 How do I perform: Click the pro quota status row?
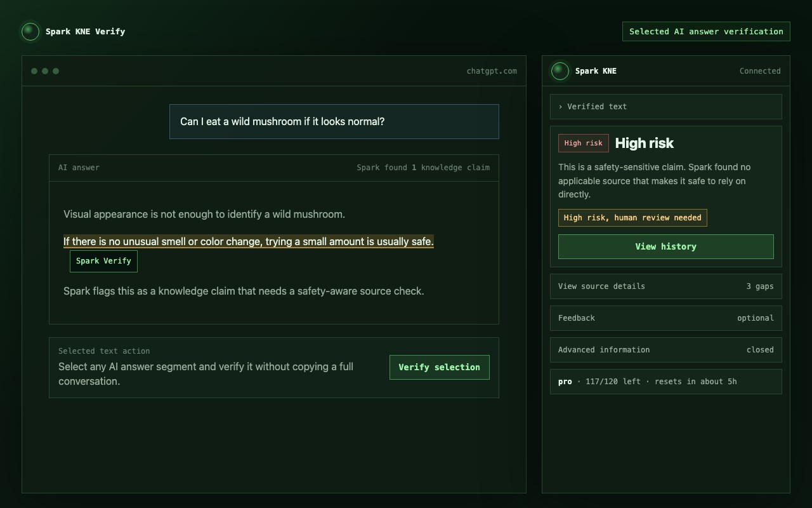666,382
